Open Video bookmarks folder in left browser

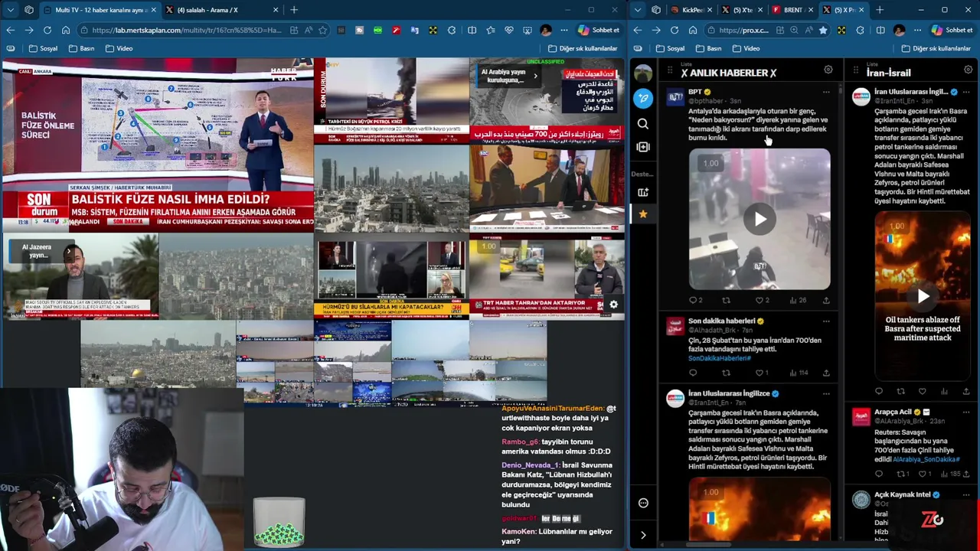tap(119, 48)
